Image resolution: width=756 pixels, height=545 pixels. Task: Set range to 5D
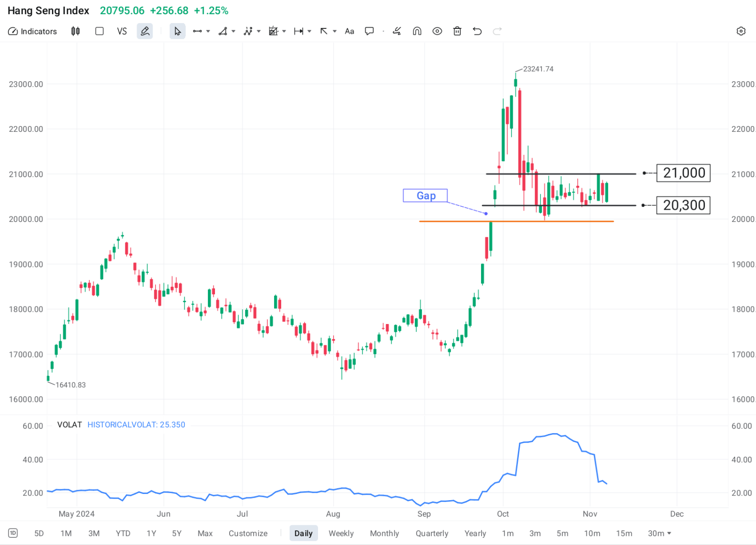[39, 533]
